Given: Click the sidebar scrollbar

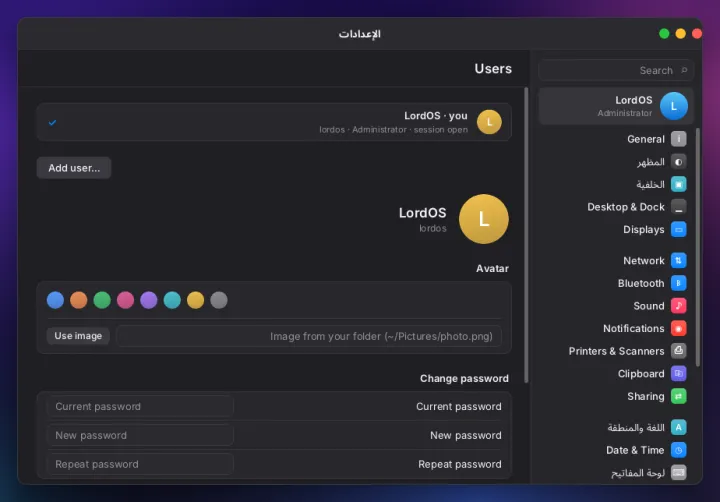Looking at the screenshot, I should [698, 247].
